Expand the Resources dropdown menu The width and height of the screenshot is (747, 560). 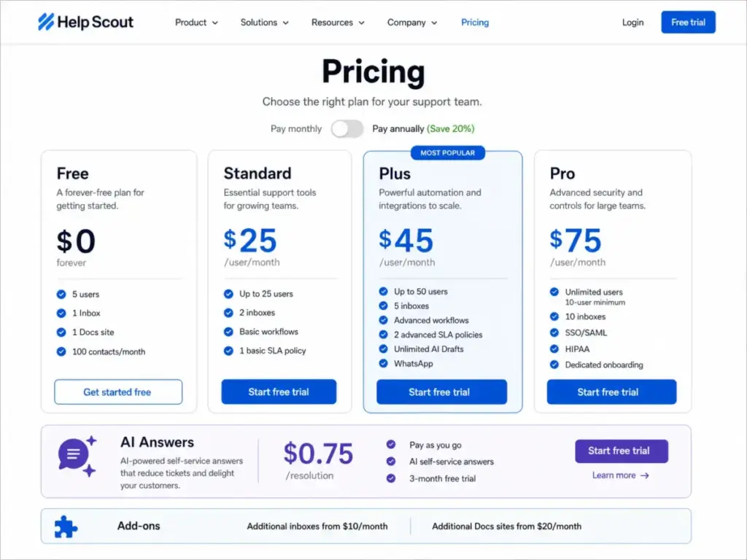coord(338,23)
